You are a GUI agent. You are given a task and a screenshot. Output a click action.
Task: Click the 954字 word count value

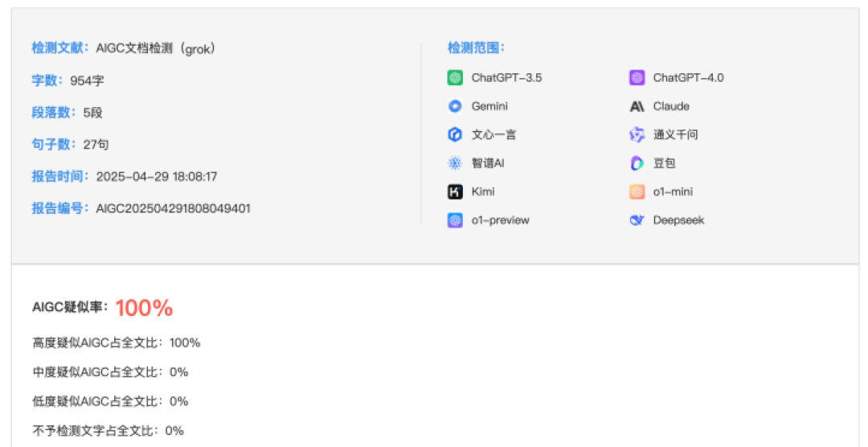pyautogui.click(x=87, y=81)
